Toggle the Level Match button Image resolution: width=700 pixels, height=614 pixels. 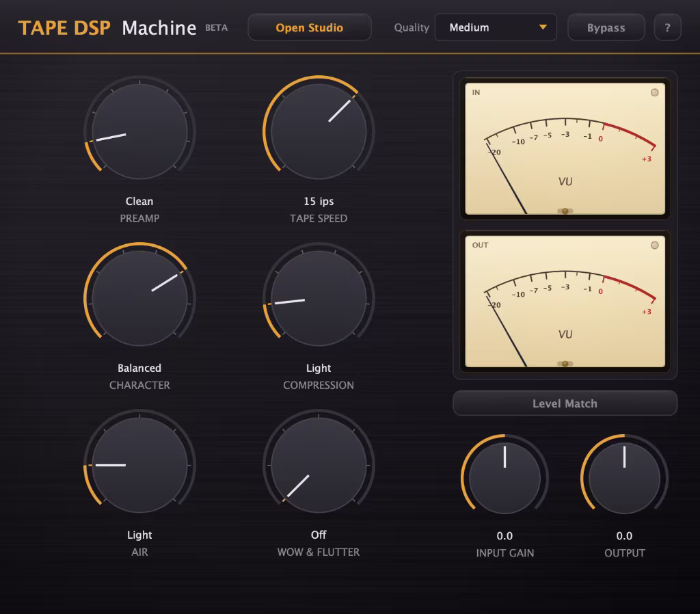click(565, 403)
